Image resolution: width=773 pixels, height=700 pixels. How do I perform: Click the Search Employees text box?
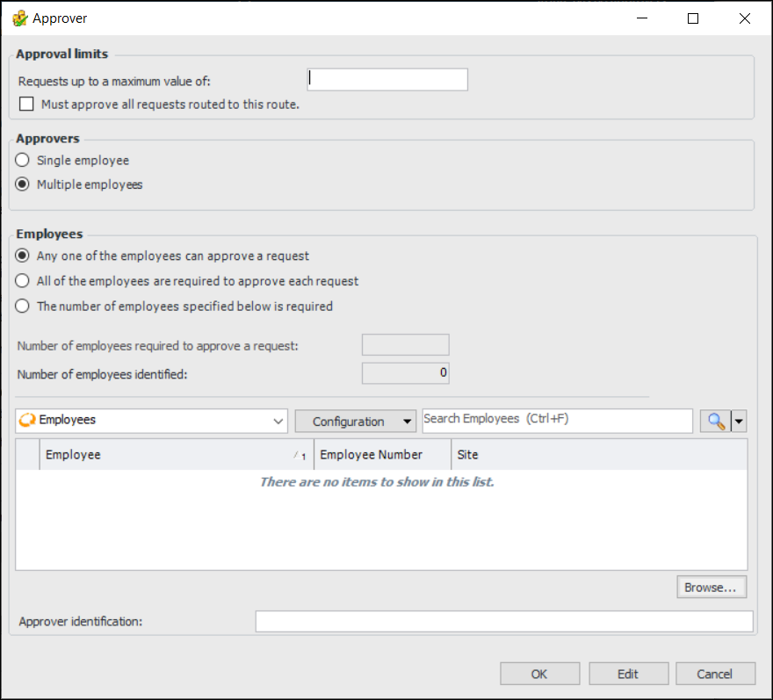click(558, 421)
